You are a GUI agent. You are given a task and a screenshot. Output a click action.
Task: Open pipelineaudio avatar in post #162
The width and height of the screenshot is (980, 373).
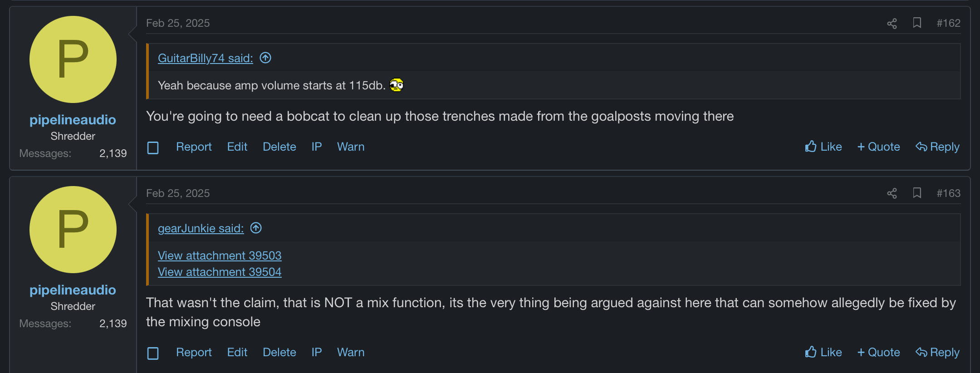(x=73, y=59)
